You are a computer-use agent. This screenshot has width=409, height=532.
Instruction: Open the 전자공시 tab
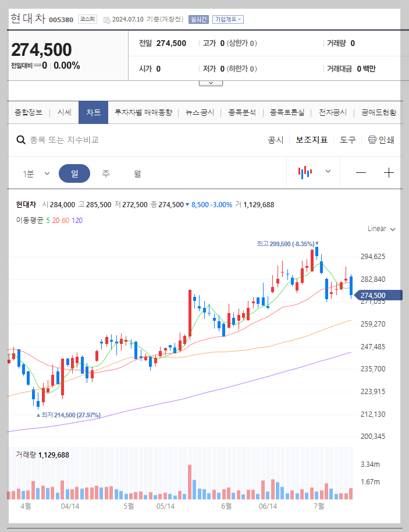333,112
